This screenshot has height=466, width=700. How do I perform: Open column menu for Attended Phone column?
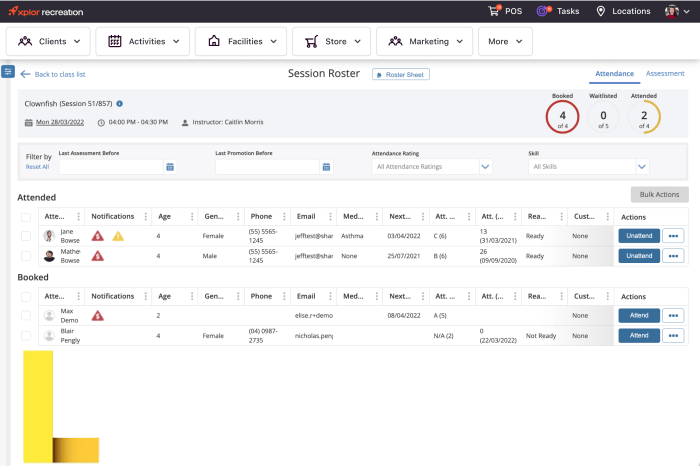pyautogui.click(x=284, y=216)
